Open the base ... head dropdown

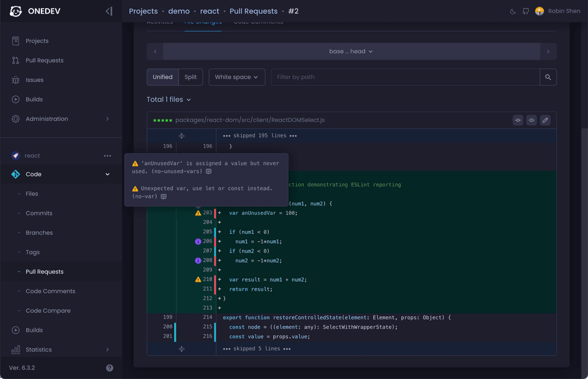coord(351,51)
